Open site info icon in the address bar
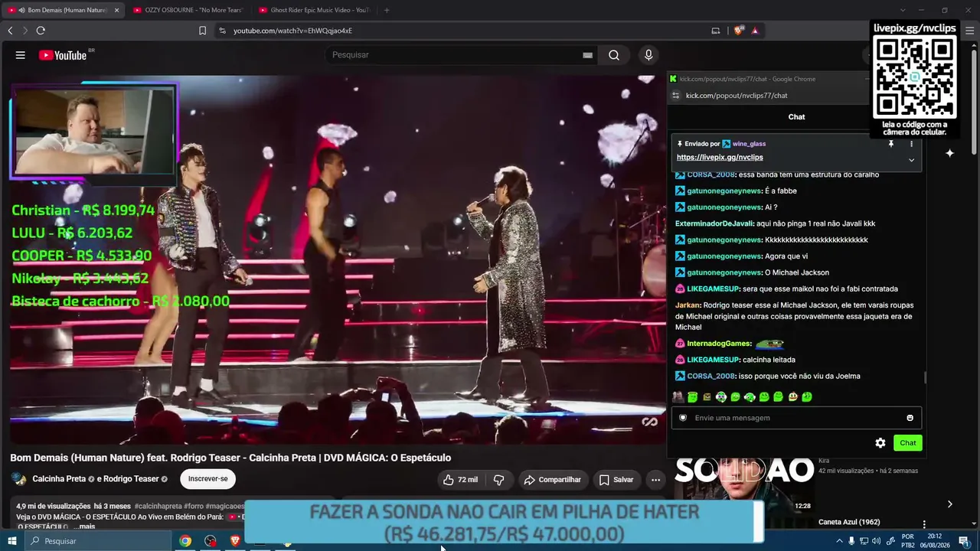Image resolution: width=980 pixels, height=551 pixels. 222,31
